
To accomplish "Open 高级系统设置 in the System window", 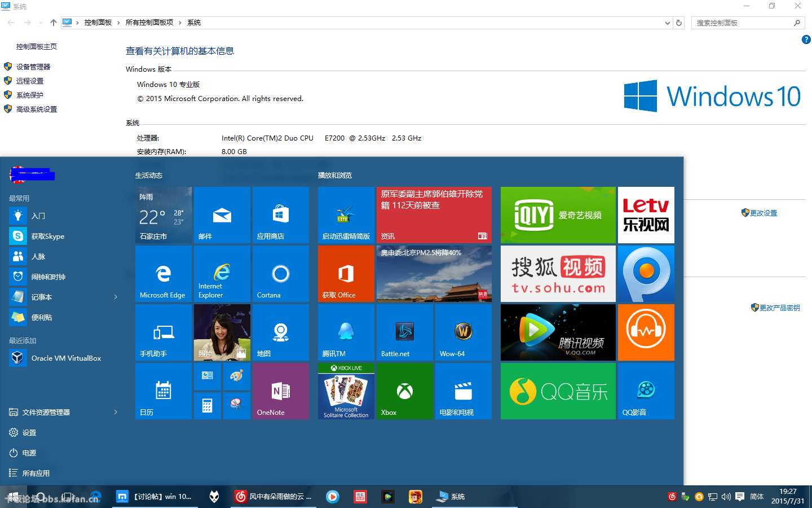I will pyautogui.click(x=37, y=109).
